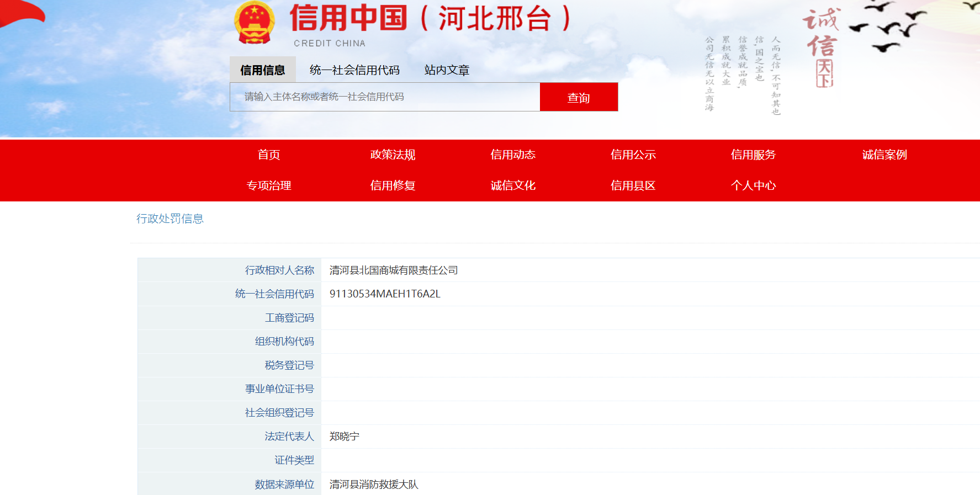
Task: Navigate to 信用服务 menu item
Action: 753,155
